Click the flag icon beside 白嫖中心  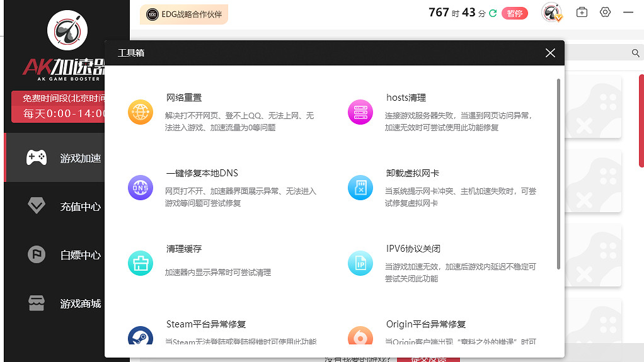point(37,254)
